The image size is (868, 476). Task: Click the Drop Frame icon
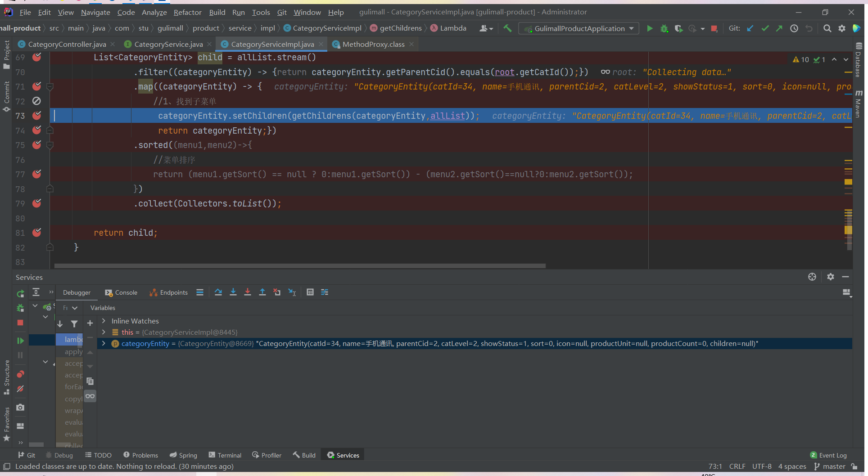(277, 292)
